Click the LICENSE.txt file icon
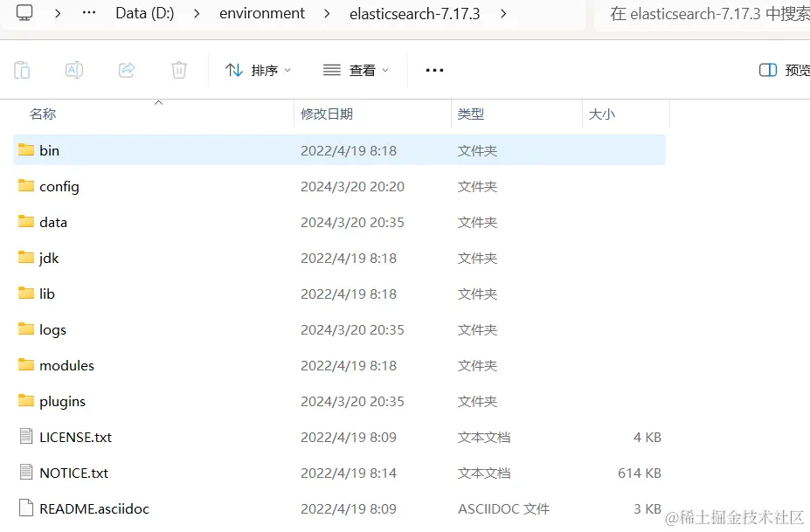The width and height of the screenshot is (810, 532). (26, 437)
